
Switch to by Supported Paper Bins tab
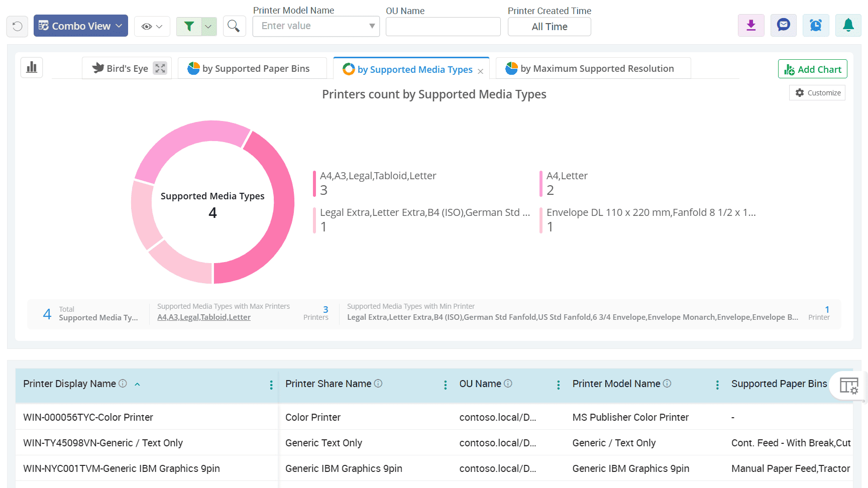(250, 69)
